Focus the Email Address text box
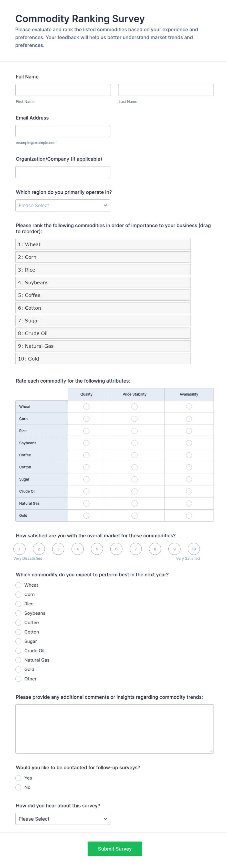 tap(63, 131)
